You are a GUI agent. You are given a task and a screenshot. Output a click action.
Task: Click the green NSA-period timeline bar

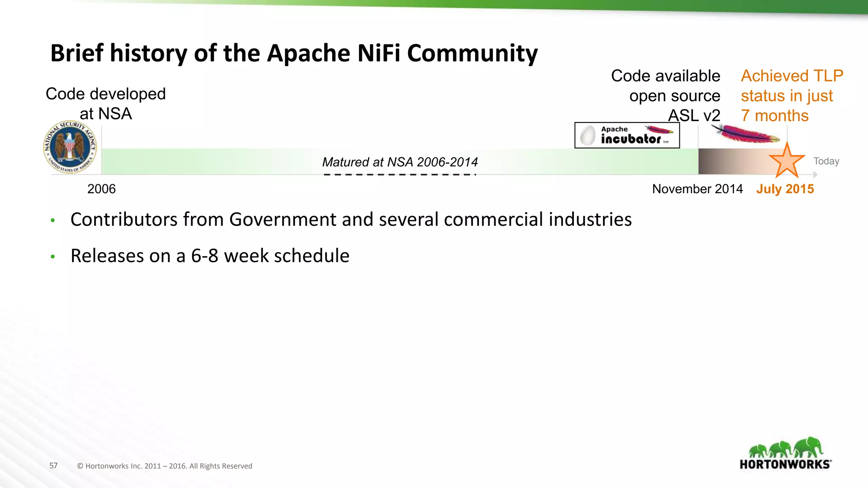click(x=400, y=161)
